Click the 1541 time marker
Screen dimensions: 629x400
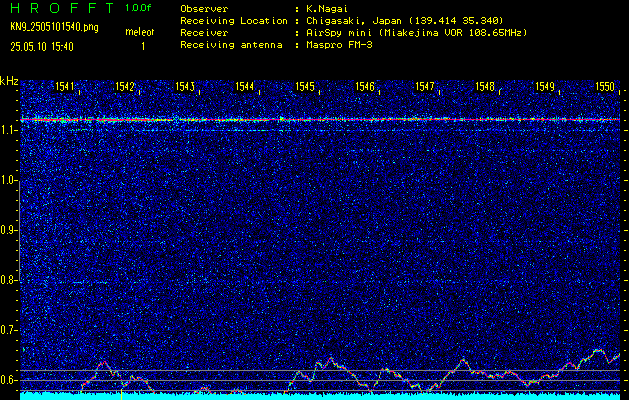(64, 86)
